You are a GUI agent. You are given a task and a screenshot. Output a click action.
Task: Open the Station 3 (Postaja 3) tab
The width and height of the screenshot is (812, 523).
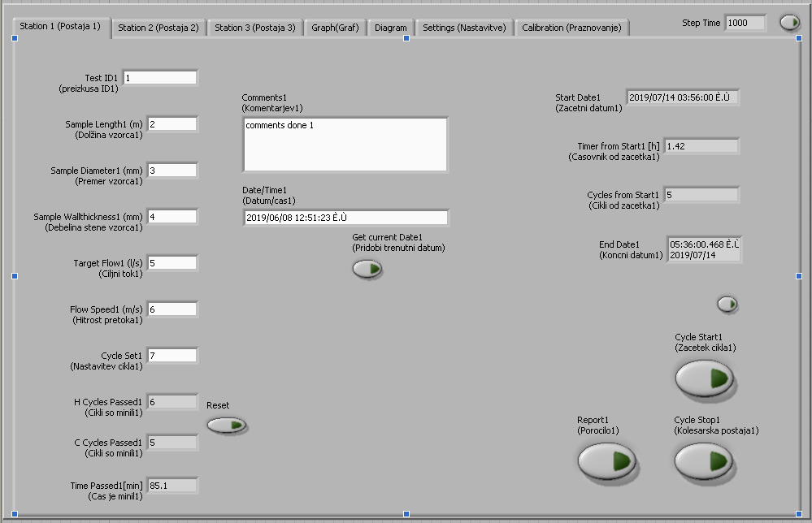(254, 28)
